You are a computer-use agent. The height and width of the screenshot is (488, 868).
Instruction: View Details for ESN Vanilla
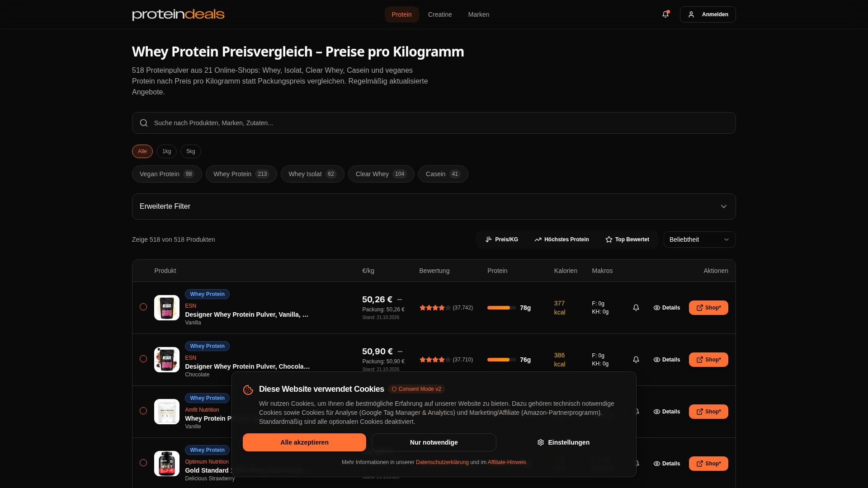pos(667,308)
